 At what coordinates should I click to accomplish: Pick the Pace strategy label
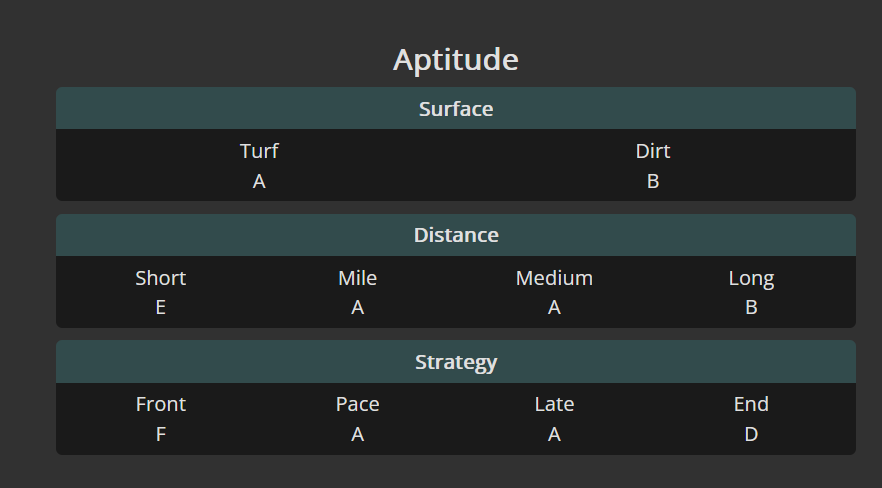click(357, 404)
